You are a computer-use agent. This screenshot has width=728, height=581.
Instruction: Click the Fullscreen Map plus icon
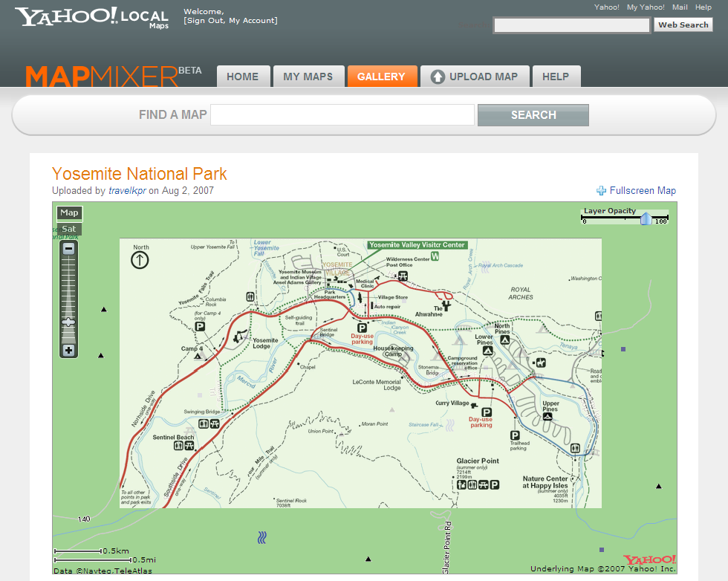tap(601, 191)
